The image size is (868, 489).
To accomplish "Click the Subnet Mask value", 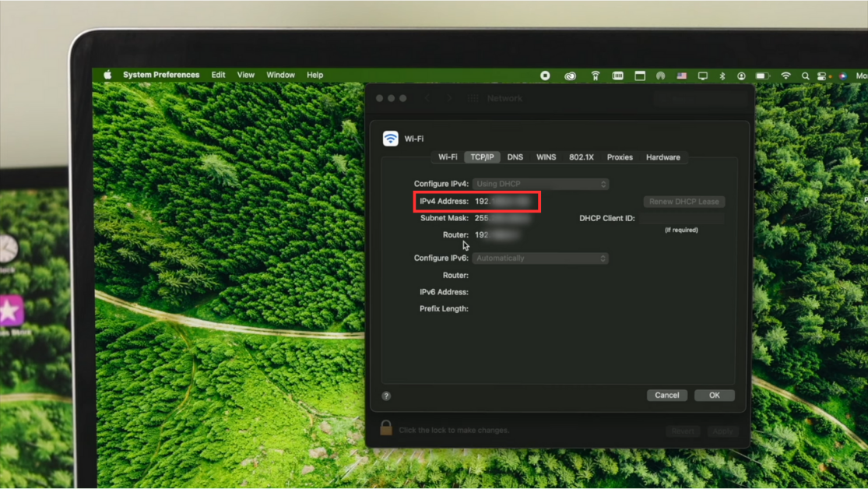I will click(x=502, y=218).
